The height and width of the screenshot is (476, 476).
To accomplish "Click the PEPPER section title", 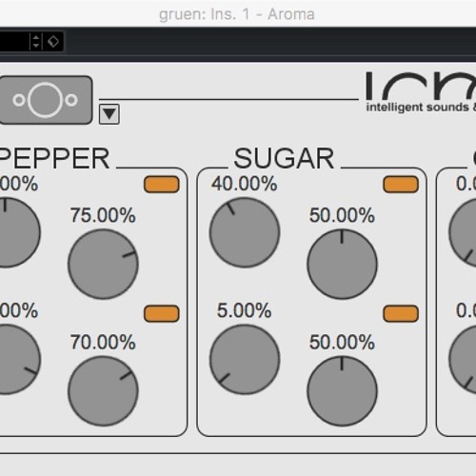I will 54,158.
